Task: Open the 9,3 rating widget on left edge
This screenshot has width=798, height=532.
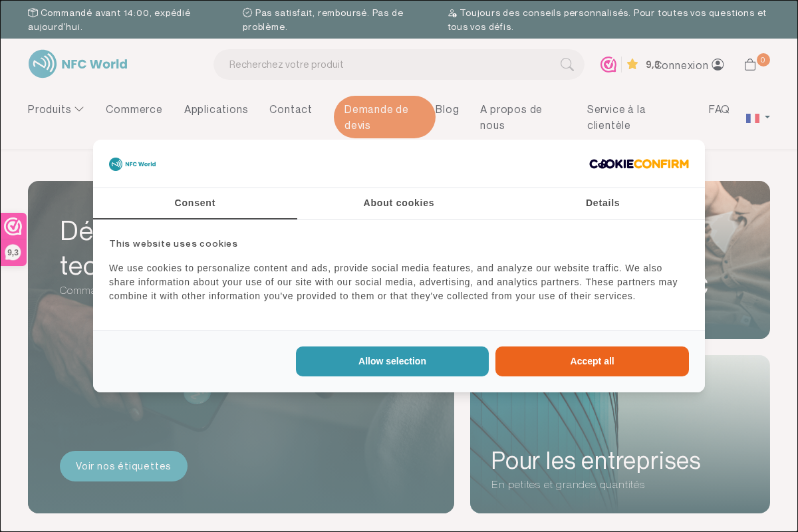Action: pos(13,238)
